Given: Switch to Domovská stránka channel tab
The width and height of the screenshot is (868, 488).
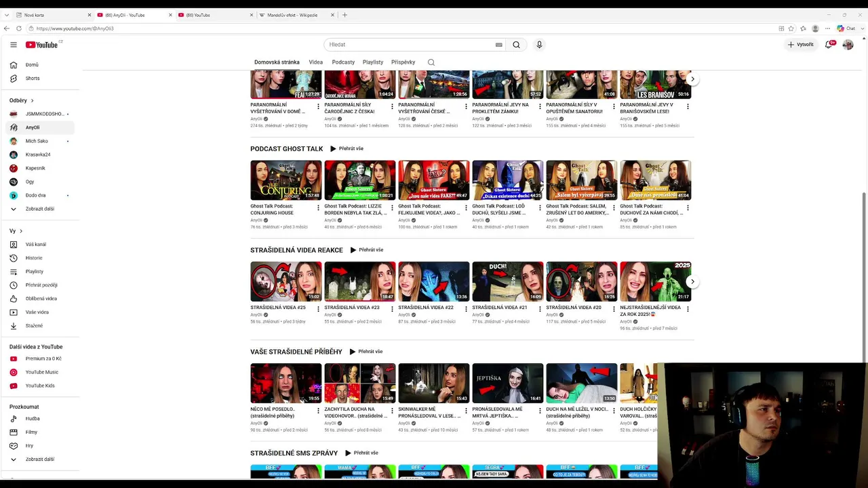Looking at the screenshot, I should pyautogui.click(x=277, y=62).
